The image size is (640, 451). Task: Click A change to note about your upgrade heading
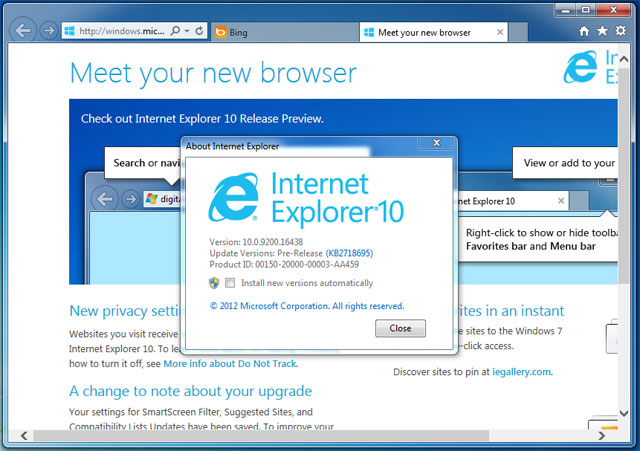(190, 391)
